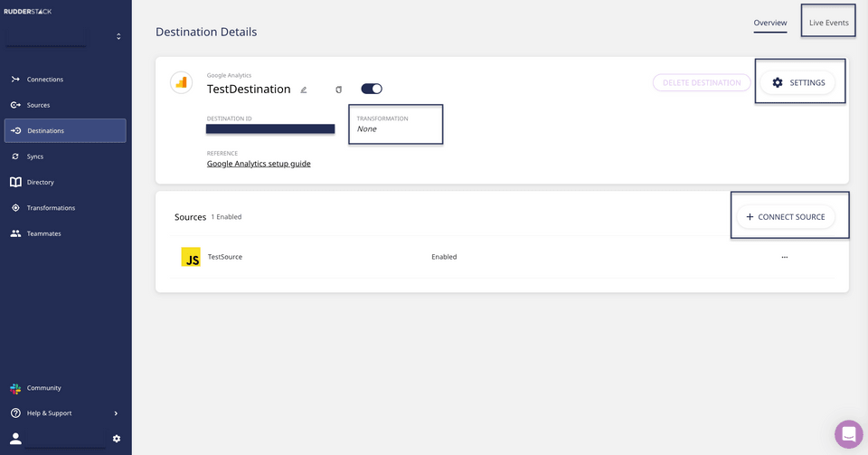Expand the Help & Support submenu

(115, 413)
